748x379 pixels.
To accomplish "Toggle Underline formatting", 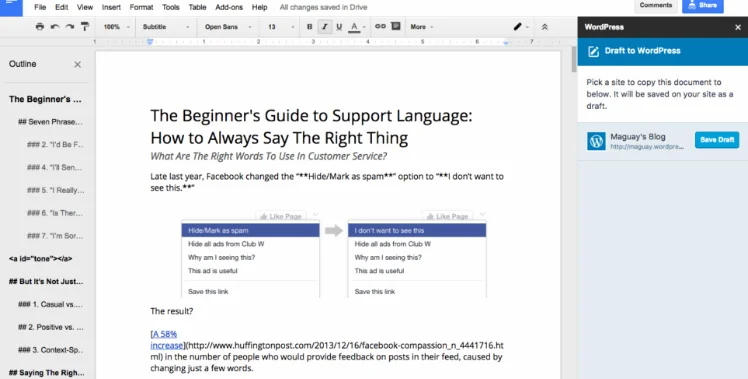I will 339,27.
